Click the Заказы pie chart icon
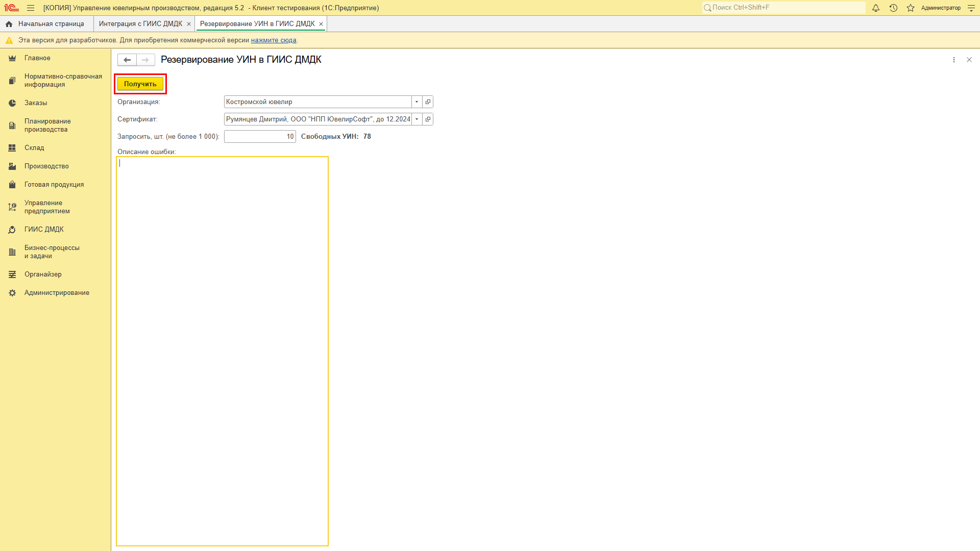This screenshot has height=551, width=980. click(12, 103)
